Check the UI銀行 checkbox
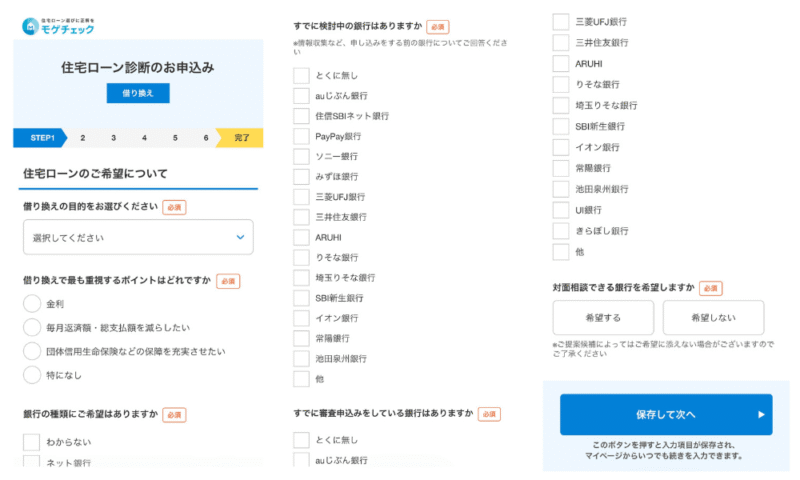This screenshot has width=800, height=480. point(561,210)
